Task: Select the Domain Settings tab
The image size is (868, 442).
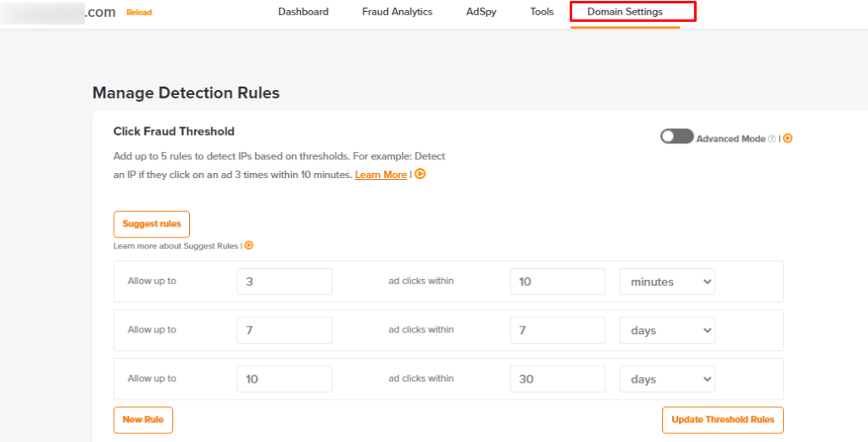Action: coord(625,12)
